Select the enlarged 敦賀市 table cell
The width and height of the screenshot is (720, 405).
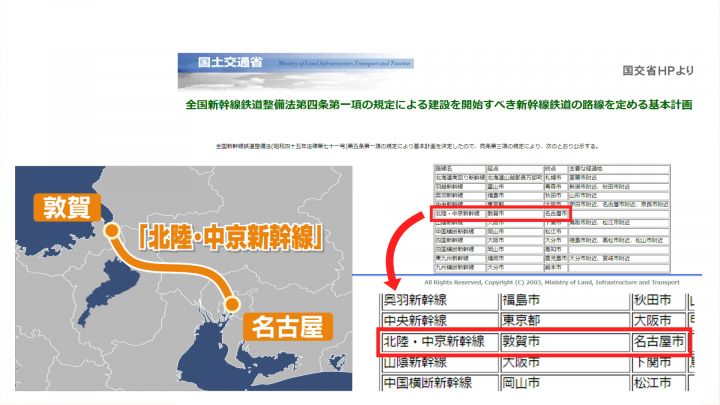[x=564, y=342]
